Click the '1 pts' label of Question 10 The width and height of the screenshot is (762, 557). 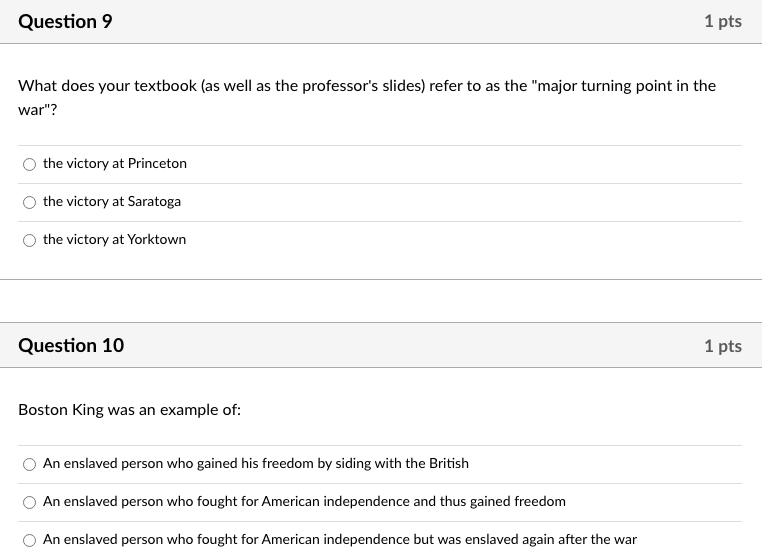tap(722, 345)
